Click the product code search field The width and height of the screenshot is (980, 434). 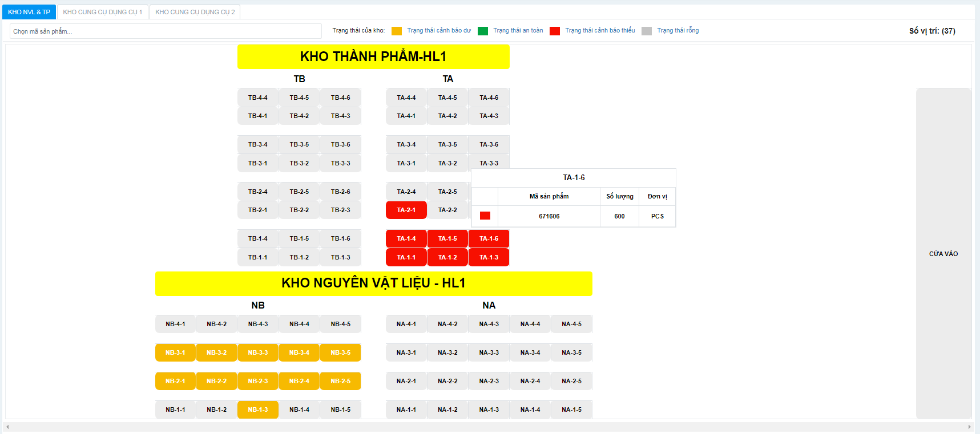click(x=166, y=31)
